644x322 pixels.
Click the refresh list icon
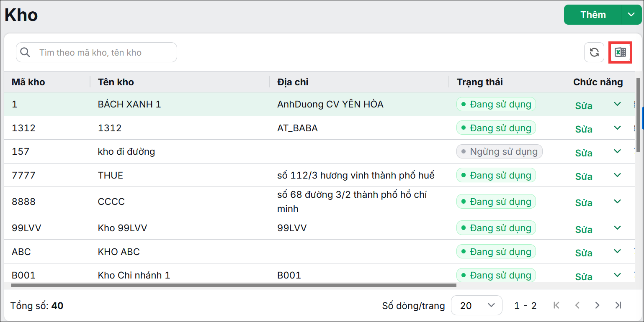click(x=594, y=52)
